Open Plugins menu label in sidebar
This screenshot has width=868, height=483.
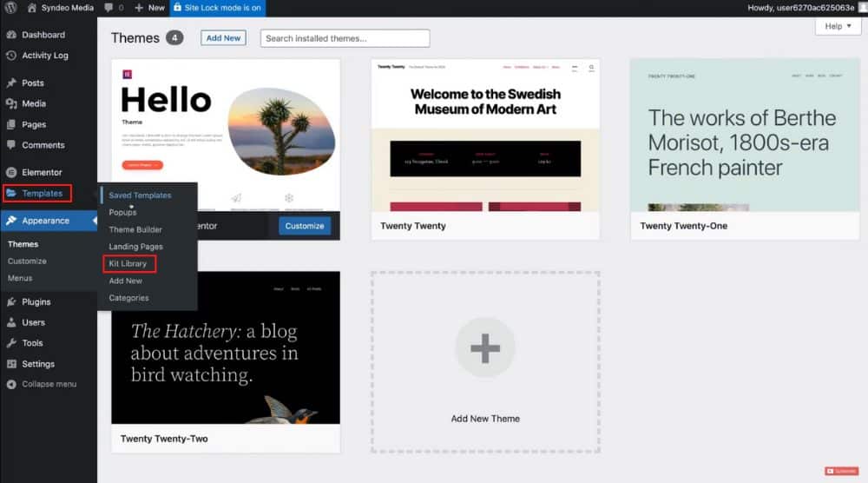(x=36, y=302)
